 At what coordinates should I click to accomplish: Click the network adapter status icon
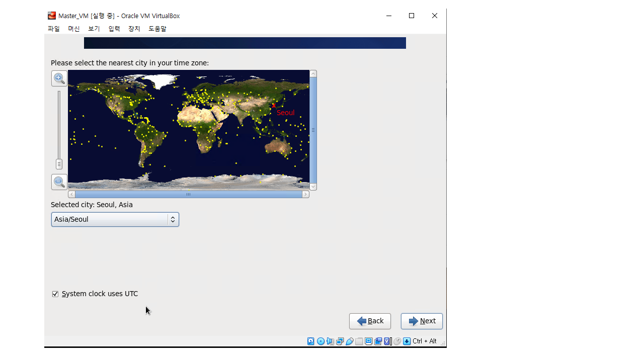tap(340, 341)
